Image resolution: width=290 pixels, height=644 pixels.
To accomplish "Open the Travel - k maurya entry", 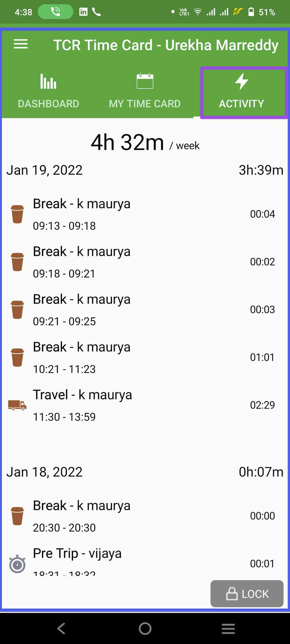I will click(x=145, y=405).
